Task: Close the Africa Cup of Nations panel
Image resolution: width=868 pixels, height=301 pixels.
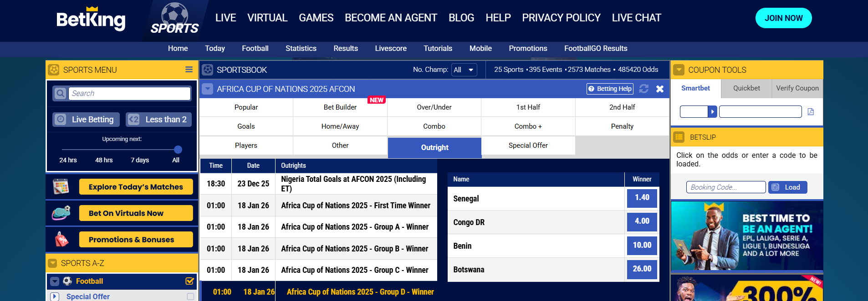Action: pos(659,89)
